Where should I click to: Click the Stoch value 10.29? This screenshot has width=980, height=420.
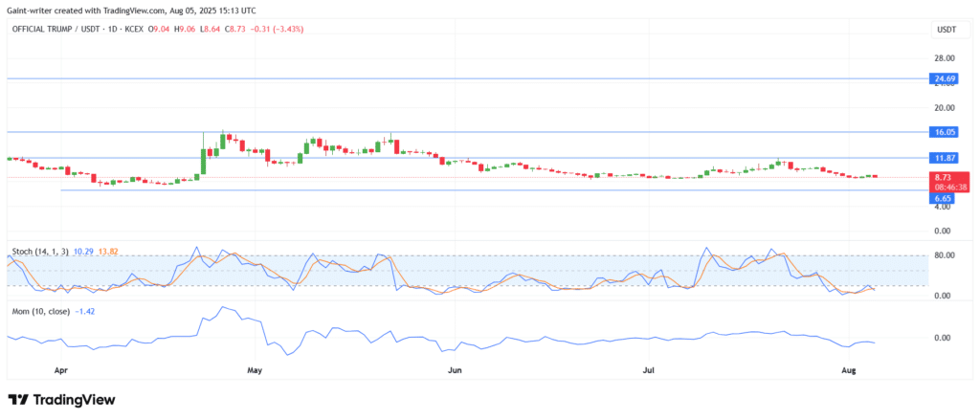point(83,252)
